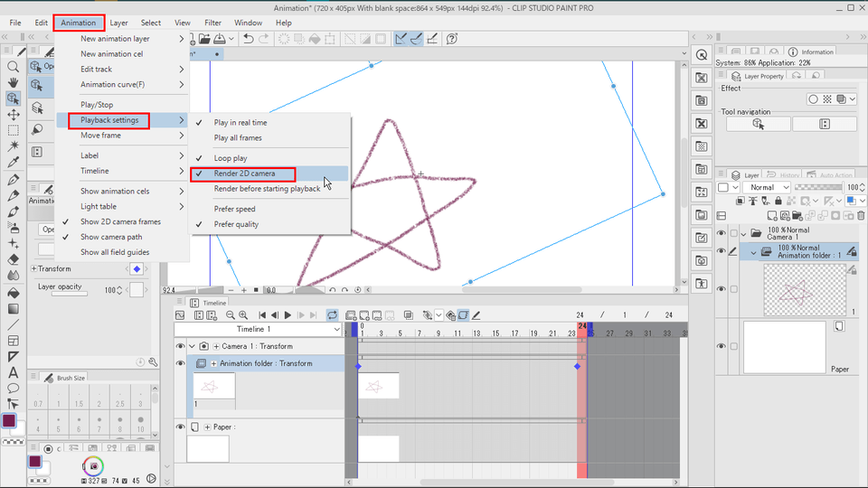Choose Play all frames option
868x488 pixels.
[x=270, y=138]
